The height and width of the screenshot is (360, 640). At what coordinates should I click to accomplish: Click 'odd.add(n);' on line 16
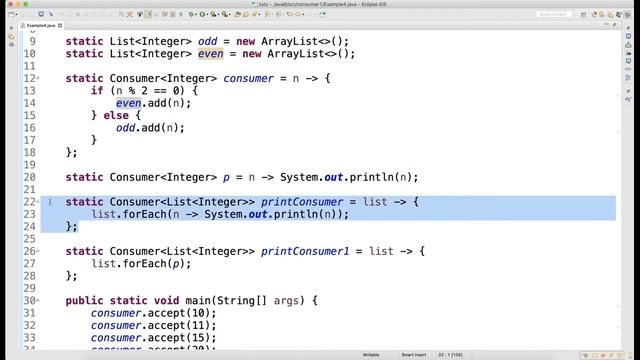click(150, 128)
